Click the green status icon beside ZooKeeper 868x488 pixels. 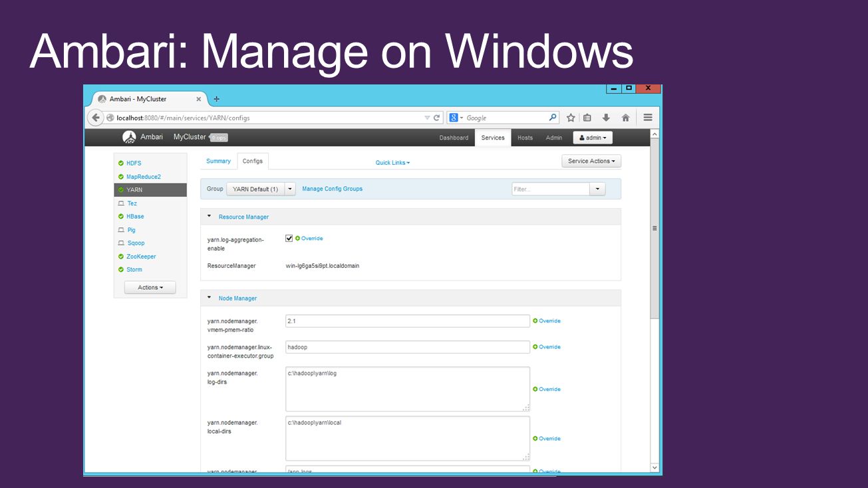pyautogui.click(x=121, y=257)
